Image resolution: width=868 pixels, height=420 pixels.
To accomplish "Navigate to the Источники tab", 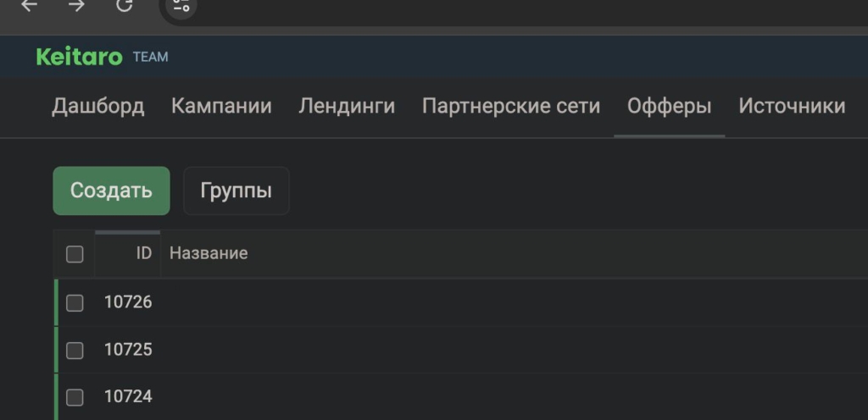I will tap(792, 106).
